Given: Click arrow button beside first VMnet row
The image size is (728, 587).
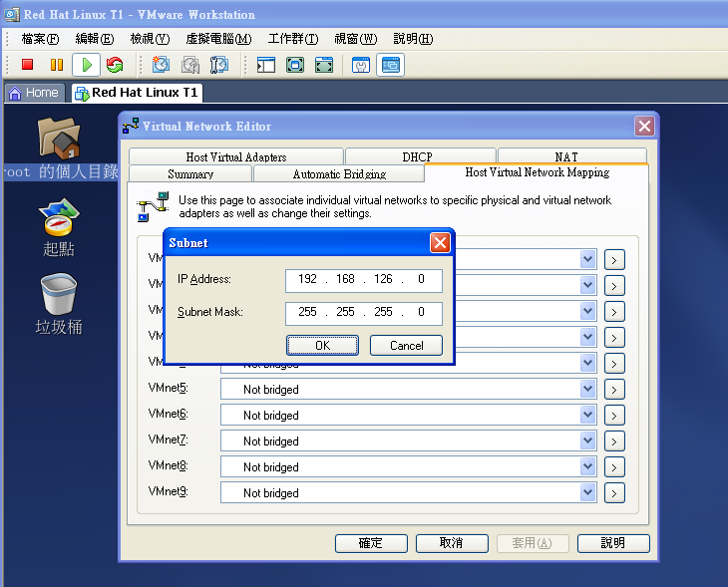Looking at the screenshot, I should (614, 260).
